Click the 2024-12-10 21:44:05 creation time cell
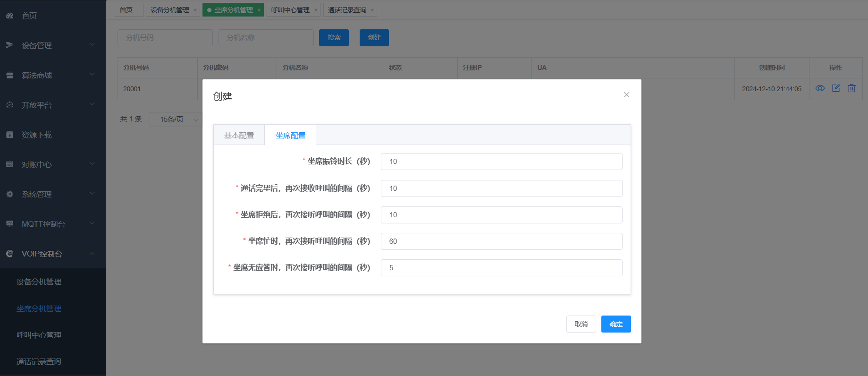 772,89
